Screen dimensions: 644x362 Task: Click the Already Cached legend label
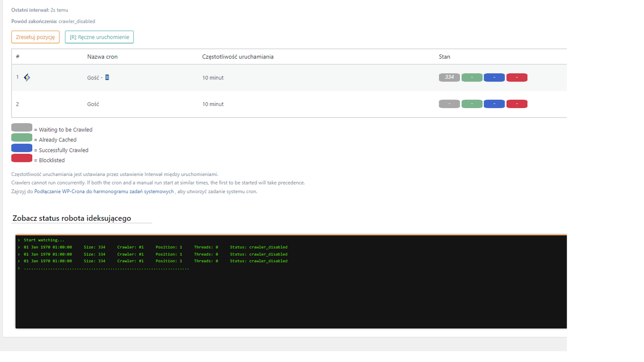pyautogui.click(x=58, y=140)
